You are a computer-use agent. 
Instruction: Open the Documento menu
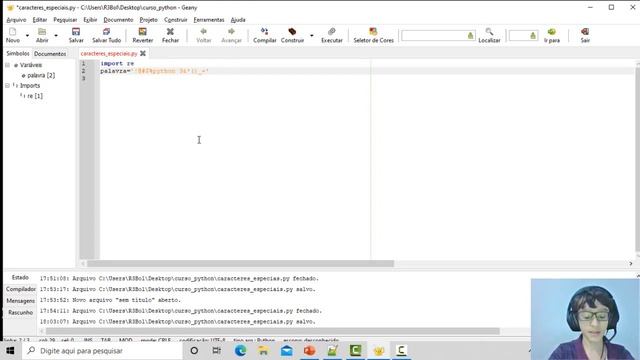(x=118, y=20)
